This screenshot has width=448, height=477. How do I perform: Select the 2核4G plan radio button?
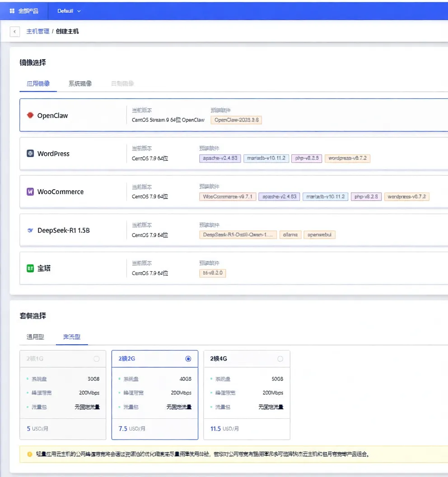coord(280,358)
